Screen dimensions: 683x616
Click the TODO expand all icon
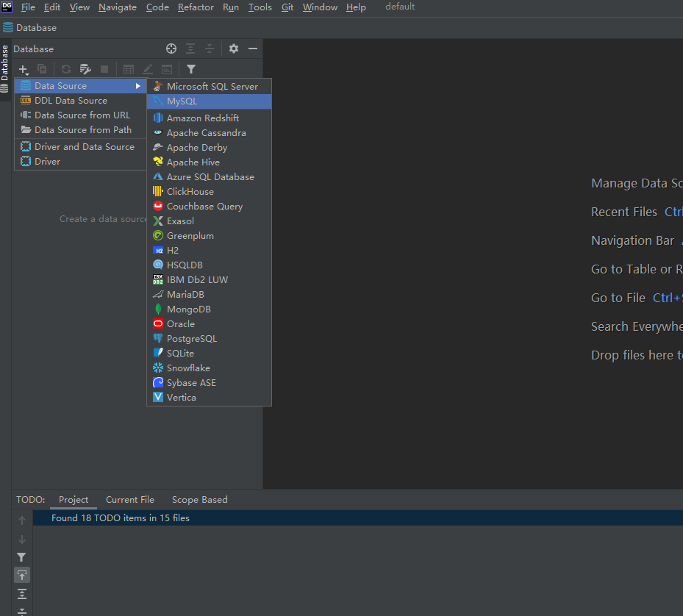(x=22, y=594)
